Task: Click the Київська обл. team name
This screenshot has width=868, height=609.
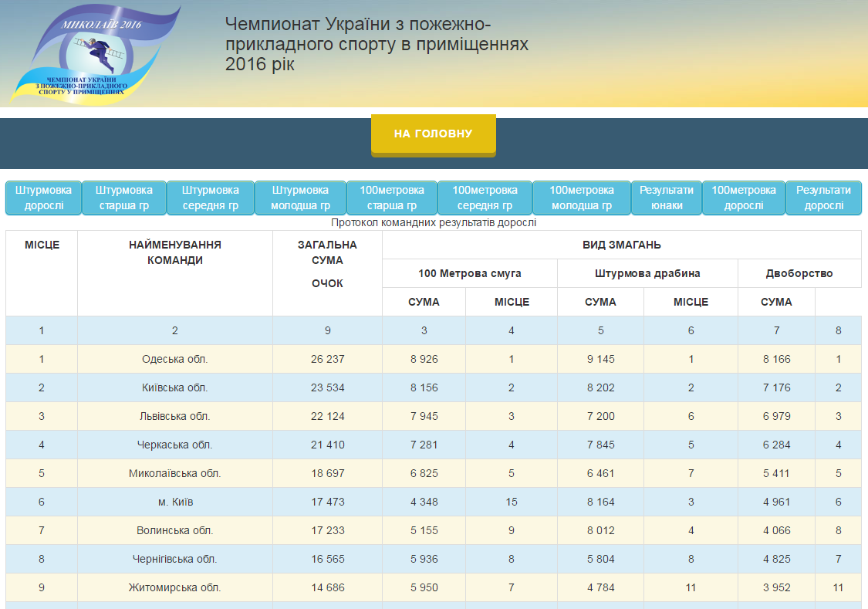Action: [x=175, y=387]
